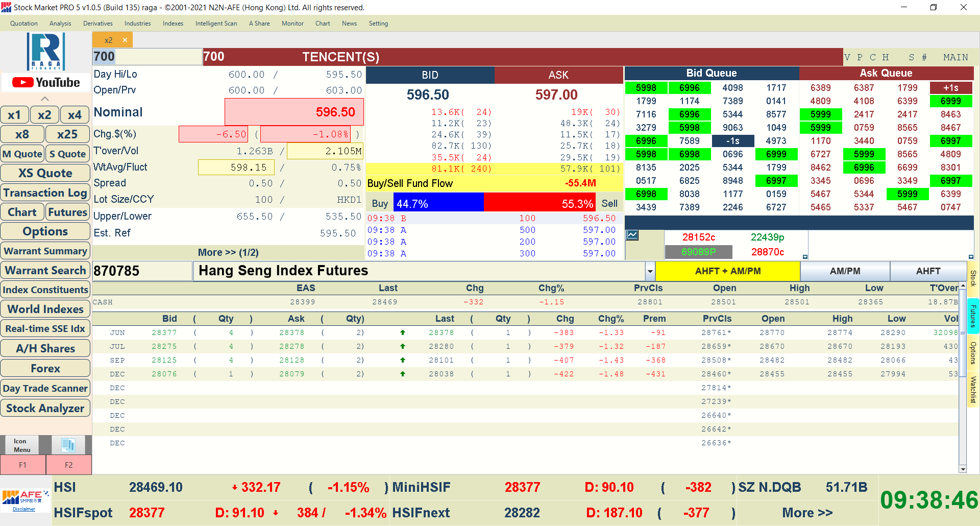Open the Hang Seng Index Futures dropdown
Image resolution: width=980 pixels, height=526 pixels.
click(x=650, y=271)
